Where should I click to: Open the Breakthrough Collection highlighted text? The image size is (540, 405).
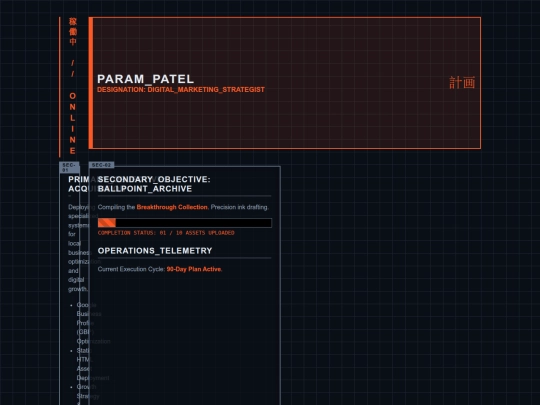click(172, 207)
